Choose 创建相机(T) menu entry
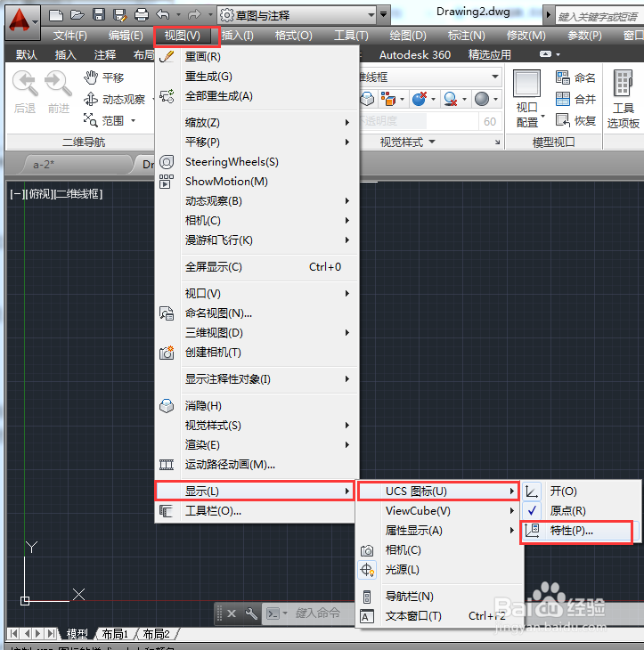The width and height of the screenshot is (644, 650). click(257, 353)
